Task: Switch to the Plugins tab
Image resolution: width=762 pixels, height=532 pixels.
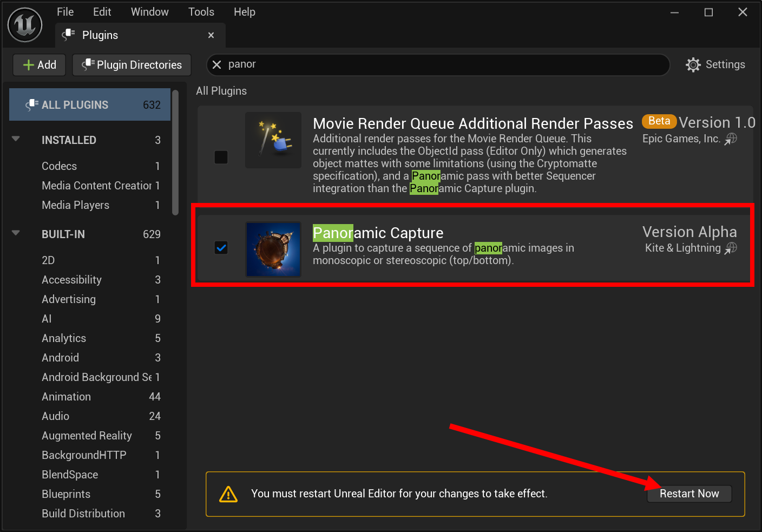Action: click(140, 35)
